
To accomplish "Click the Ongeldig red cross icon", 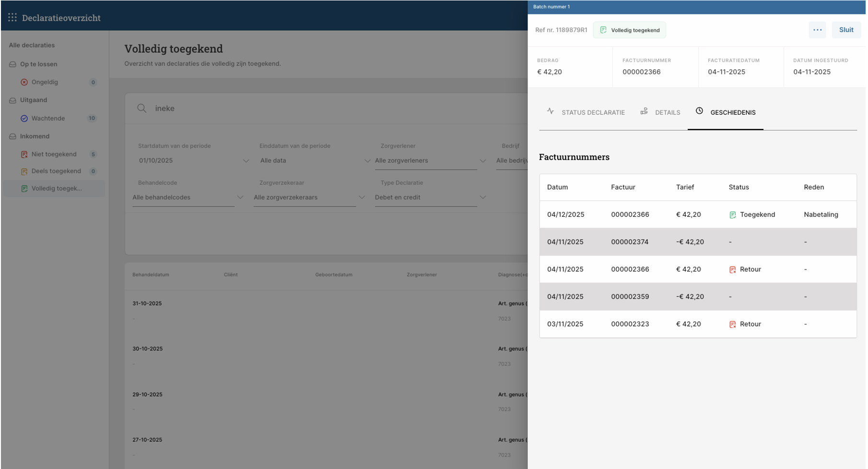I will (24, 82).
